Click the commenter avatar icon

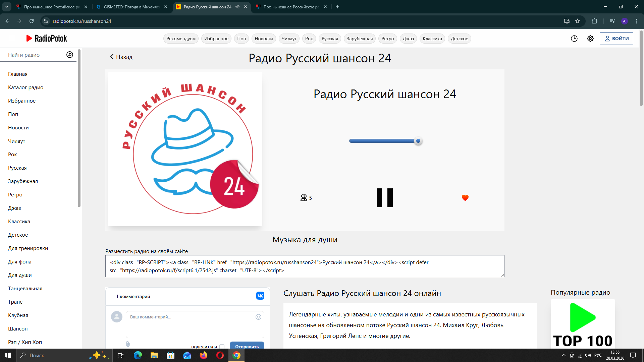[x=117, y=317]
